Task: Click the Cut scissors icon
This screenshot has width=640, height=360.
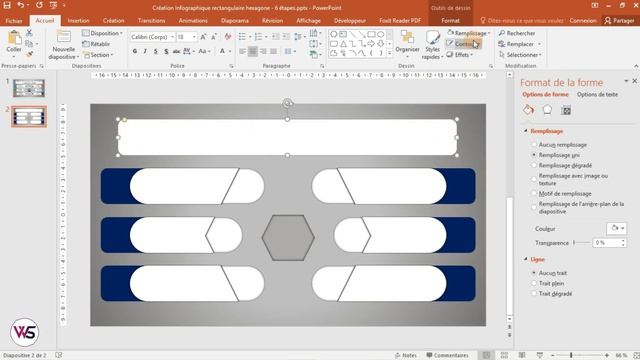Action: pyautogui.click(x=29, y=33)
